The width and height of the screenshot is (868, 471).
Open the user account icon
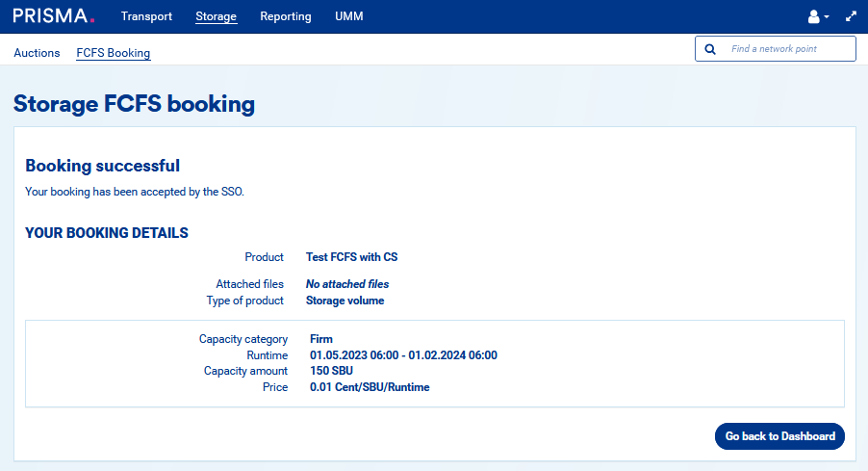tap(814, 16)
